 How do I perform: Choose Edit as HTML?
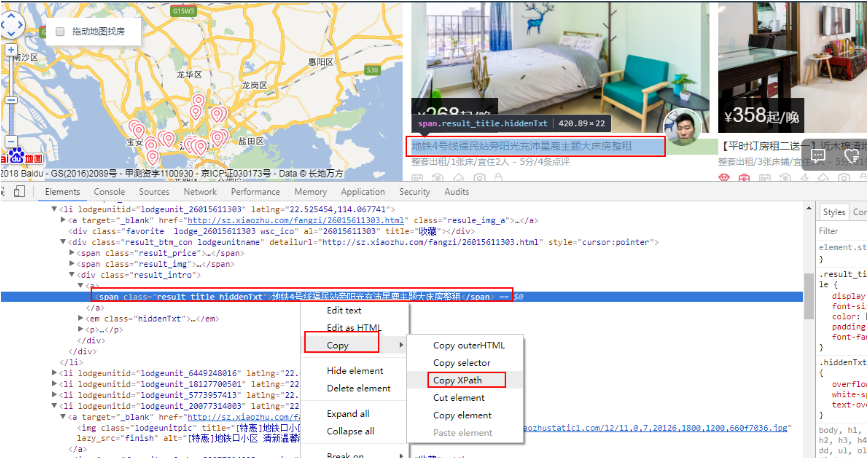click(x=354, y=327)
